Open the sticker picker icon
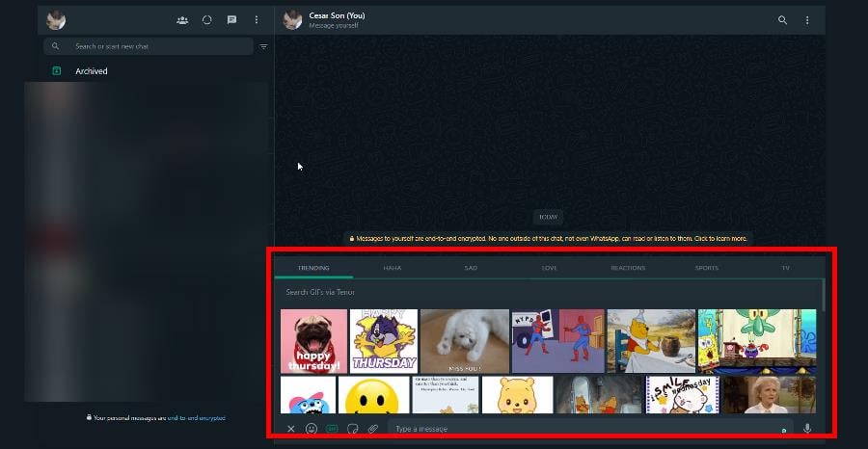 pyautogui.click(x=352, y=429)
